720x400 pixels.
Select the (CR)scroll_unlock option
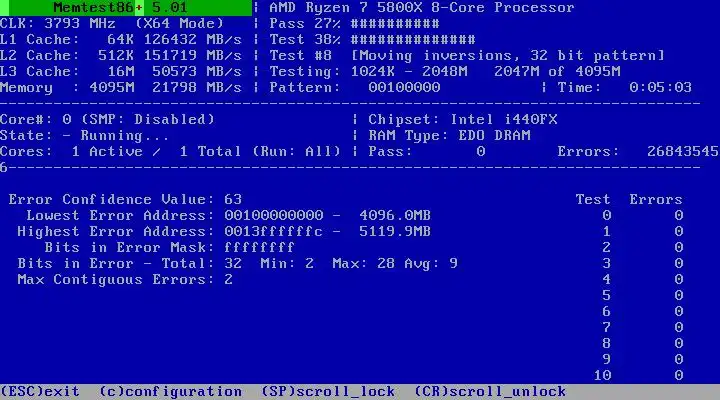490,392
